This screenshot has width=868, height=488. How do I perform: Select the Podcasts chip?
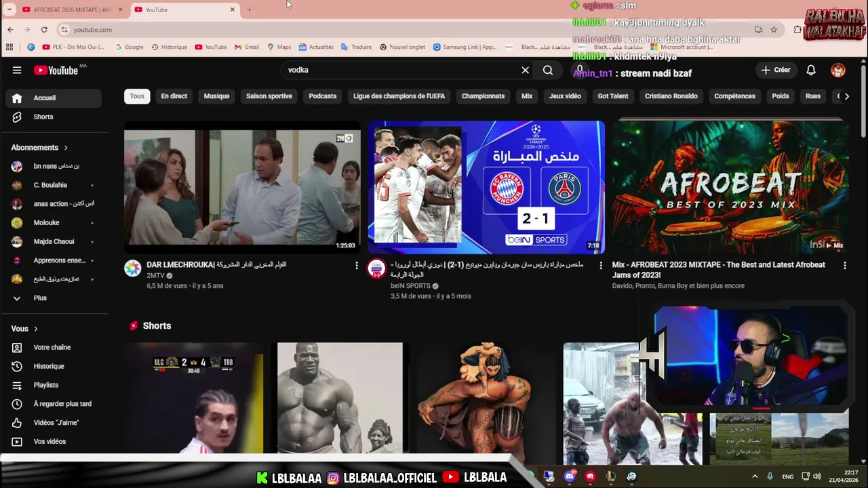click(x=323, y=96)
